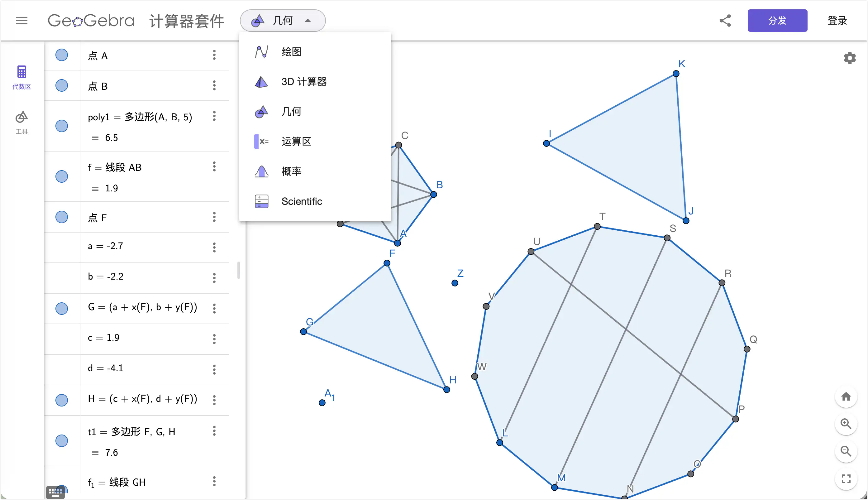The height and width of the screenshot is (500, 868).
Task: Open graphics view settings gear
Action: pos(850,58)
